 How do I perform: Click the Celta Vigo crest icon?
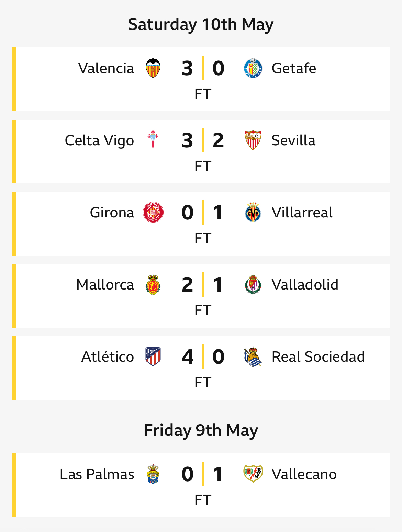coord(153,140)
